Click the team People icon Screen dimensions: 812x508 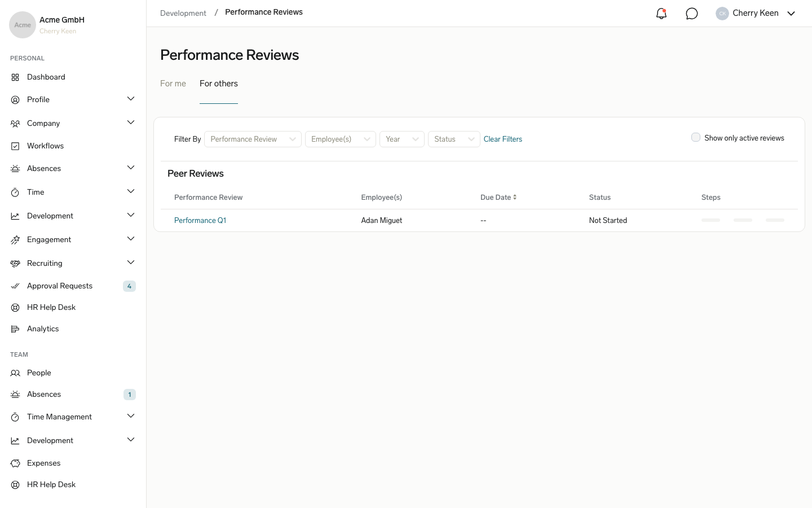(x=15, y=373)
